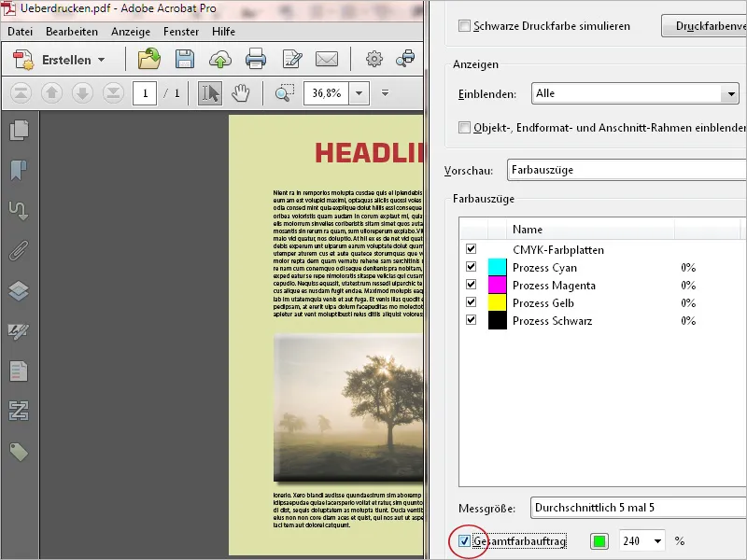This screenshot has height=560, width=747.
Task: Open the Messgröße dropdown
Action: [x=639, y=508]
